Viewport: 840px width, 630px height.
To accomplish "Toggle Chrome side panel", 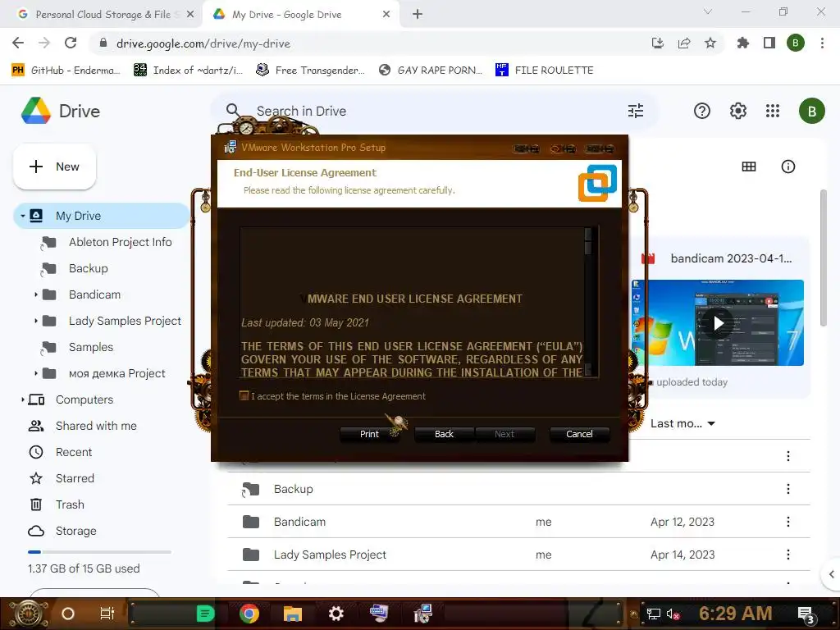I will [769, 43].
